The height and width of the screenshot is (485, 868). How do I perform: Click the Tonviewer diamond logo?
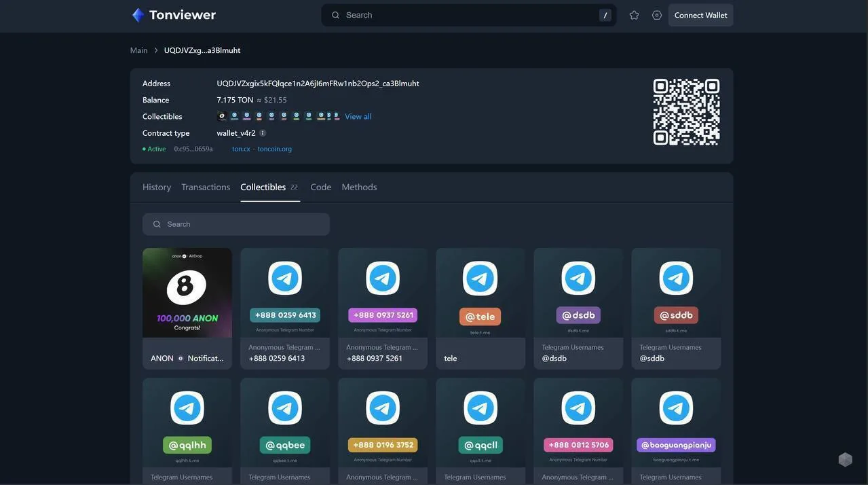(x=138, y=15)
